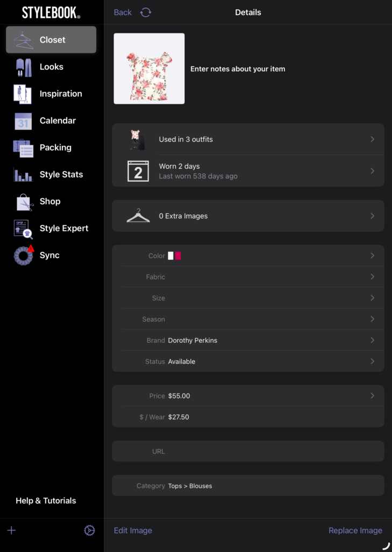Tap the floral blouse thumbnail image
The image size is (392, 552).
(149, 68)
